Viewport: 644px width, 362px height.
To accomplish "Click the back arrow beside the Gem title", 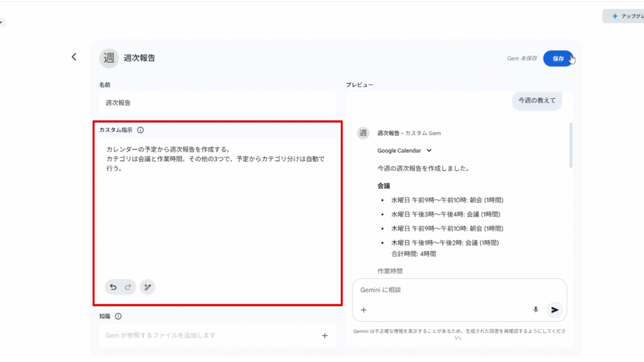I will [x=74, y=57].
